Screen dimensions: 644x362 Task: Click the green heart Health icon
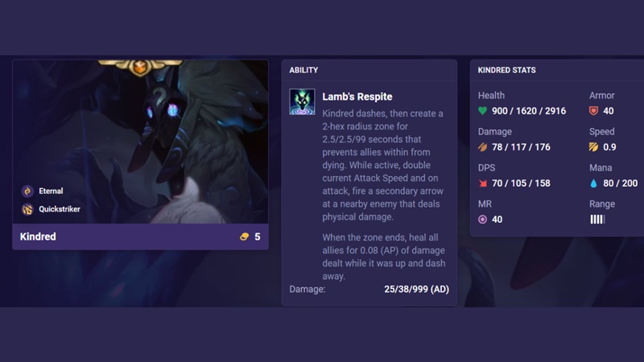[x=482, y=111]
